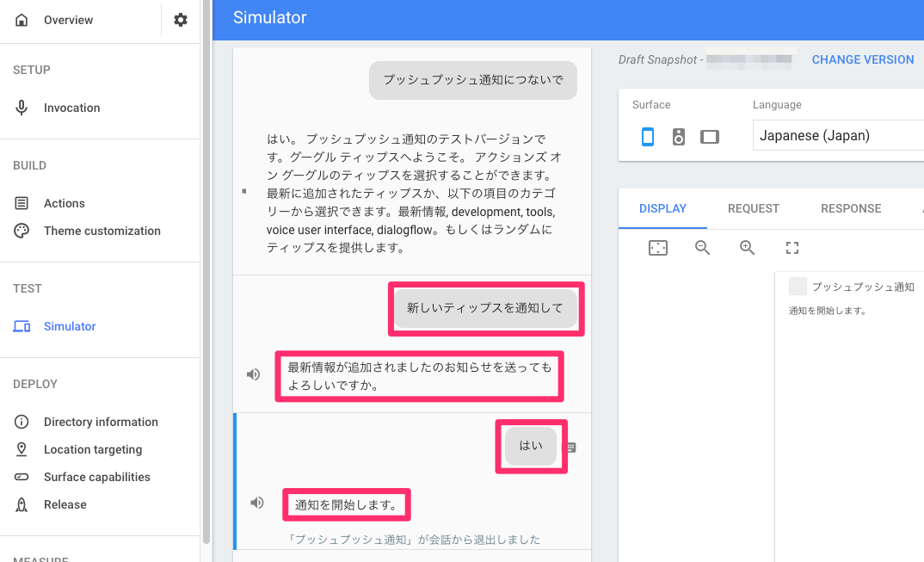Select the phone surface icon
The height and width of the screenshot is (562, 924).
[648, 136]
